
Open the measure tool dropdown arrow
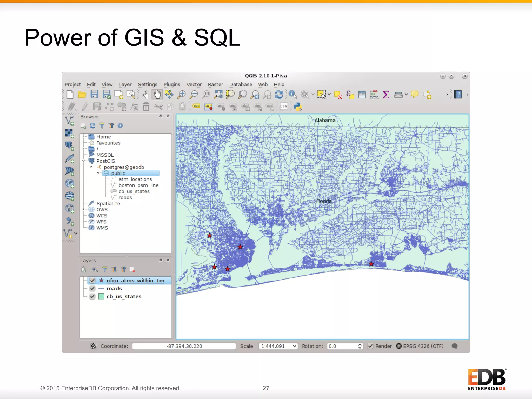click(x=406, y=95)
